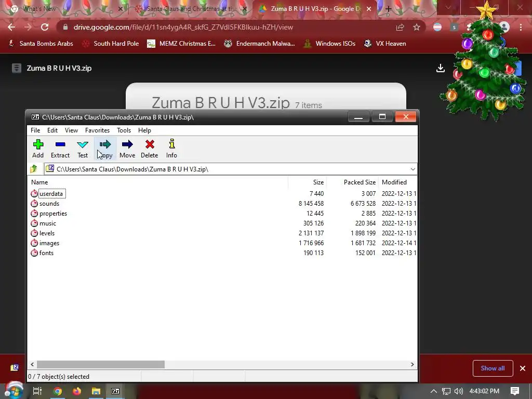Open the Chrome three-dot menu

click(521, 27)
